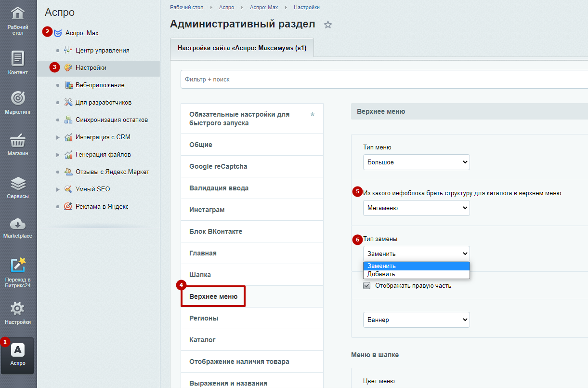This screenshot has width=588, height=388.
Task: Click the Интеграция с CRM chart icon
Action: click(x=68, y=137)
